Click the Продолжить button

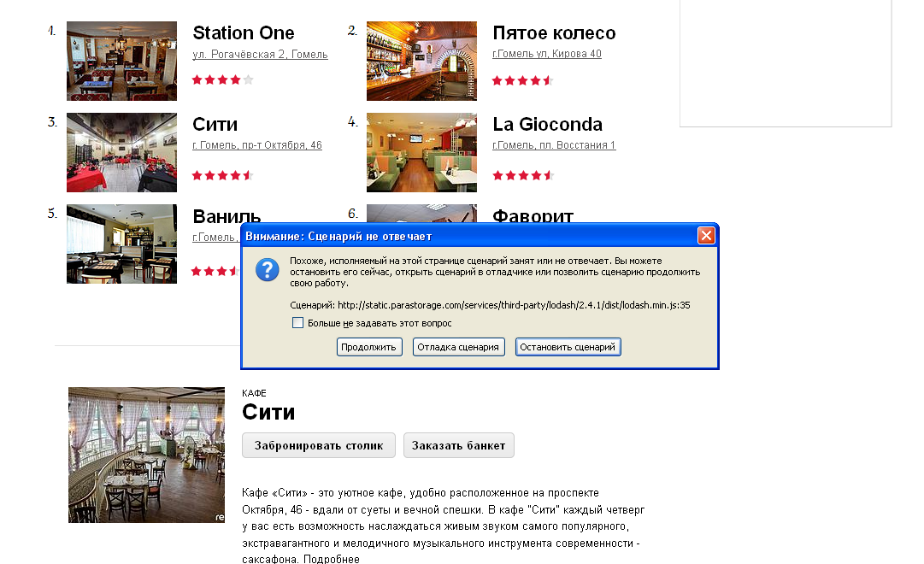[369, 347]
